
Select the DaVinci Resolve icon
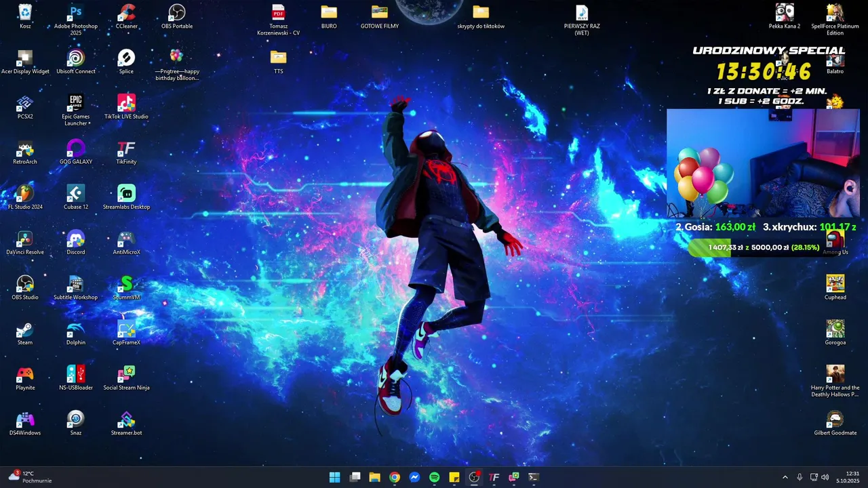coord(25,243)
